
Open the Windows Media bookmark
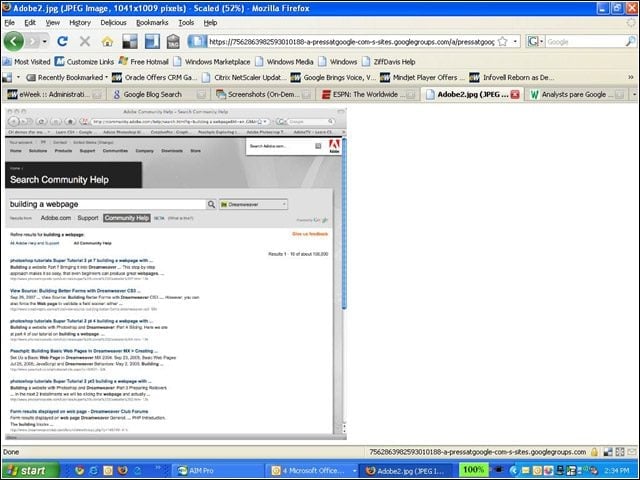tap(284, 62)
